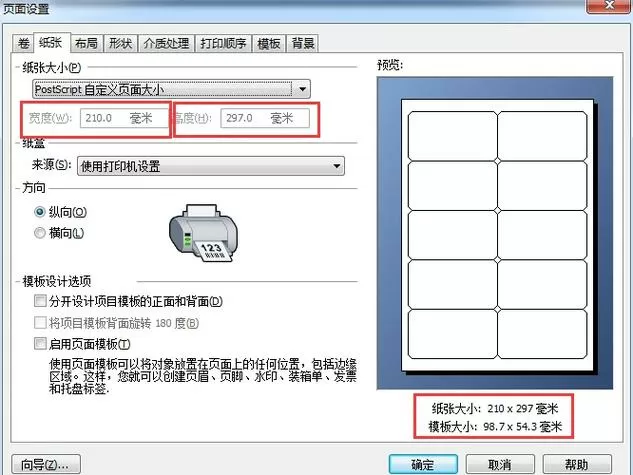Screen dimensions: 633x475
Task: Click the printer orientation icon
Action: (x=203, y=233)
